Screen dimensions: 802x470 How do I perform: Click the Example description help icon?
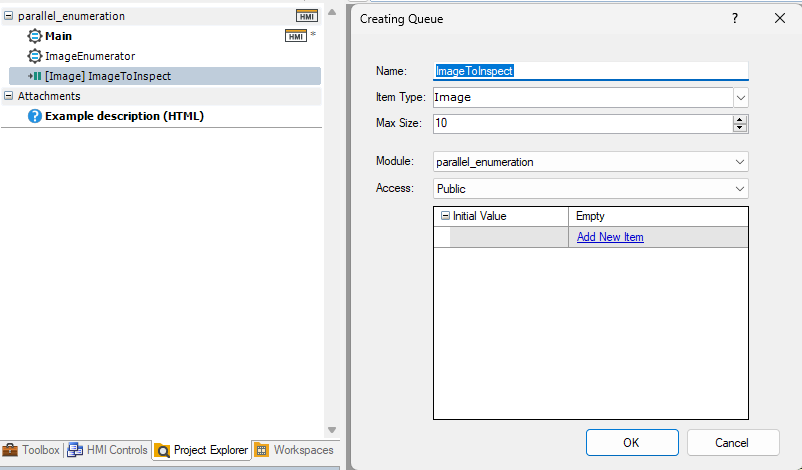[x=35, y=116]
